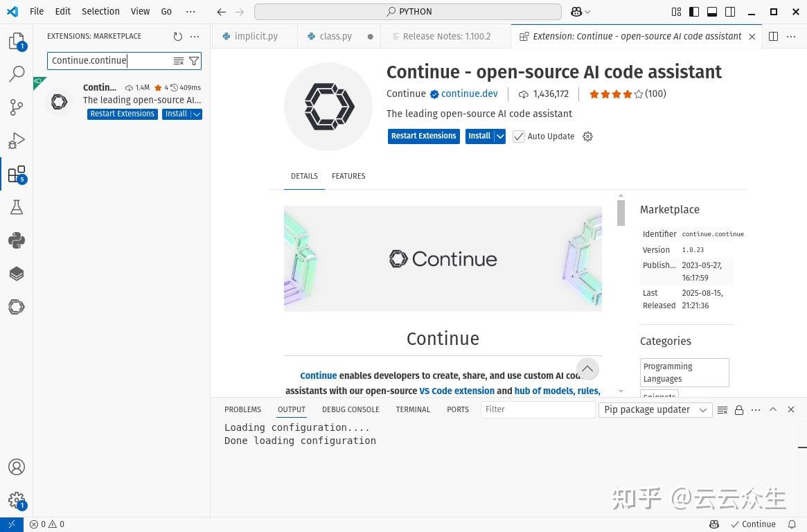This screenshot has height=532, width=807.
Task: Clear extensions search results
Action: (x=179, y=61)
